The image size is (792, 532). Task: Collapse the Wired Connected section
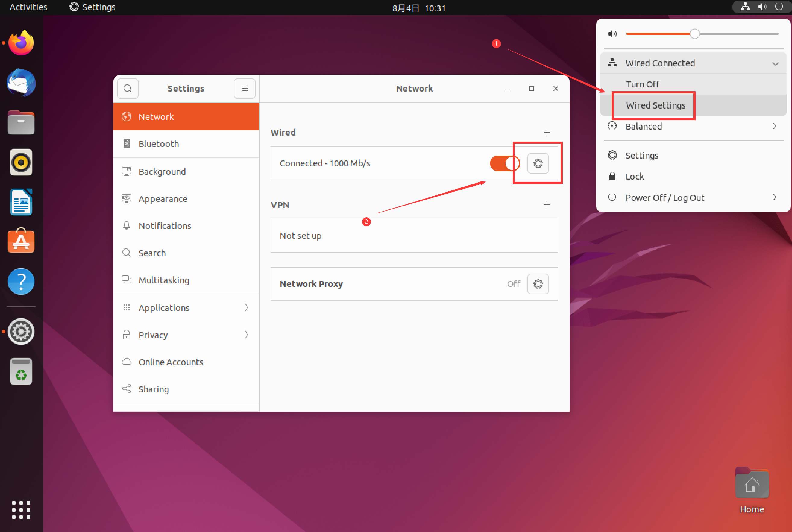(x=775, y=63)
